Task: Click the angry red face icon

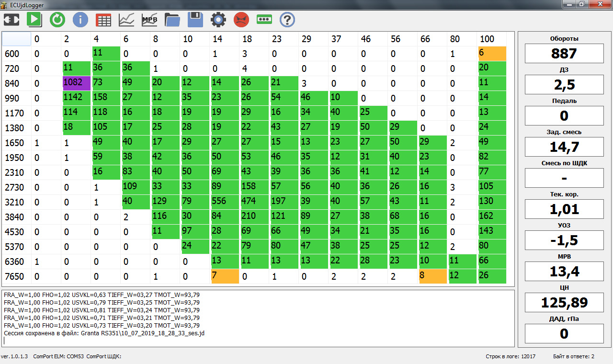Action: coord(241,20)
